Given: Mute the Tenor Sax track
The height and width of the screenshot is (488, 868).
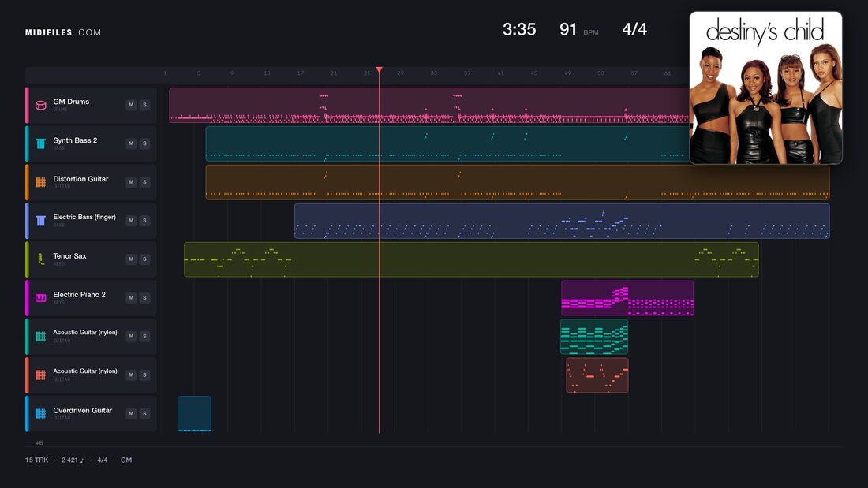Looking at the screenshot, I should point(131,259).
